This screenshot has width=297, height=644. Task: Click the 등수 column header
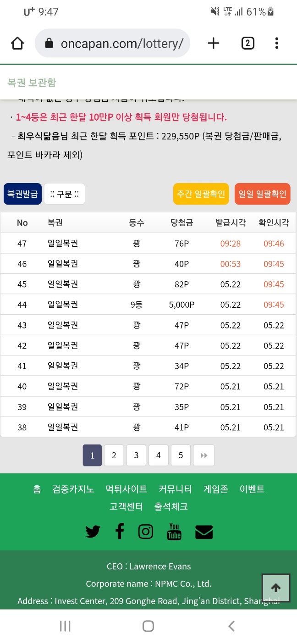tap(137, 223)
